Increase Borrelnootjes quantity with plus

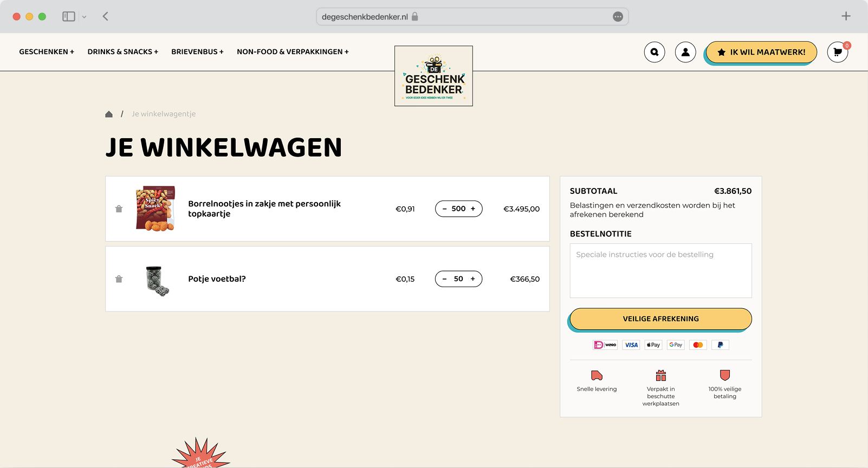coord(473,209)
